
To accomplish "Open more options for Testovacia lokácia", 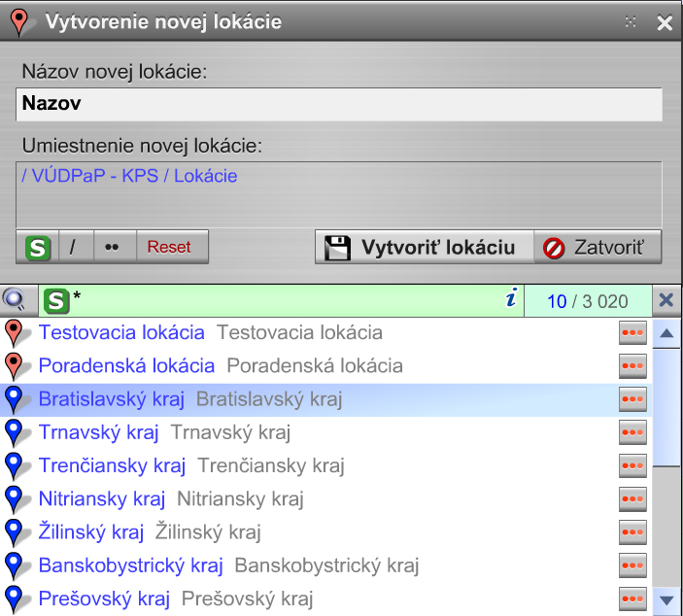I will 632,333.
